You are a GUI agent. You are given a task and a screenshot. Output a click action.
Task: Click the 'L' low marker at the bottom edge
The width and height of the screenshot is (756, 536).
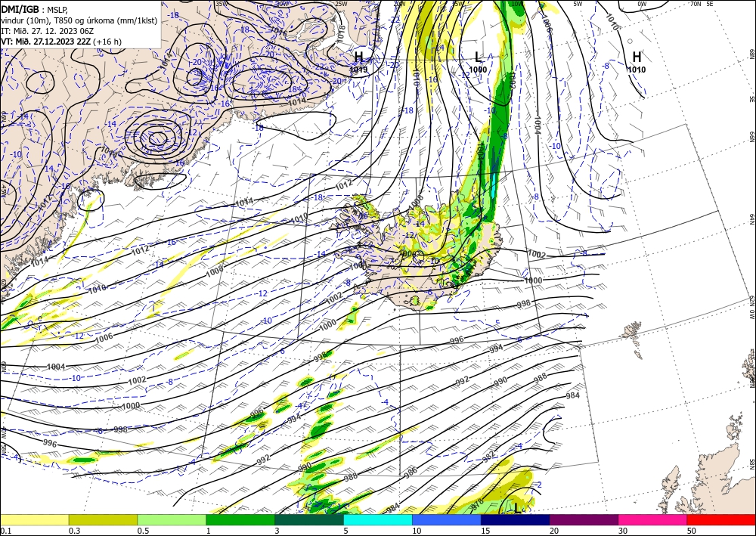click(517, 508)
